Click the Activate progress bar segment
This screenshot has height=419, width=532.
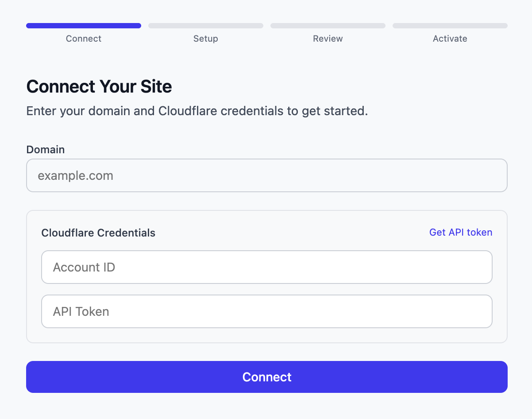click(x=450, y=25)
